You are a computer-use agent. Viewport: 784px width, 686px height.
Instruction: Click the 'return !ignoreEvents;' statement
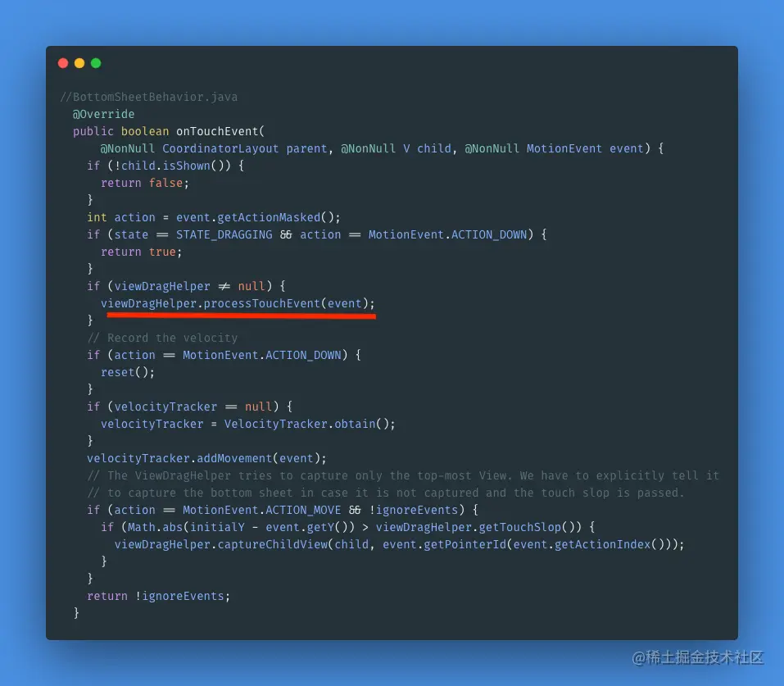pyautogui.click(x=158, y=597)
